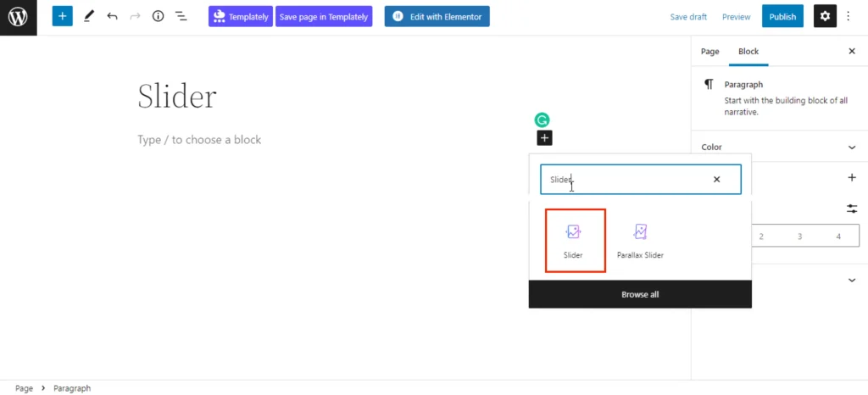Click the Redo arrow icon
This screenshot has width=868, height=395.
click(x=135, y=17)
